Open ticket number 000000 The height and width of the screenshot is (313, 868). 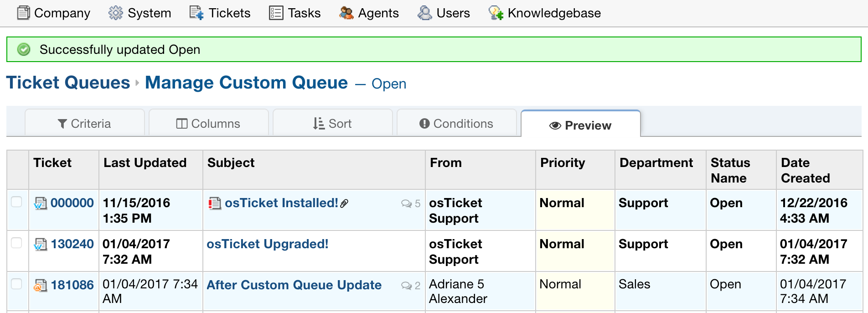(72, 203)
